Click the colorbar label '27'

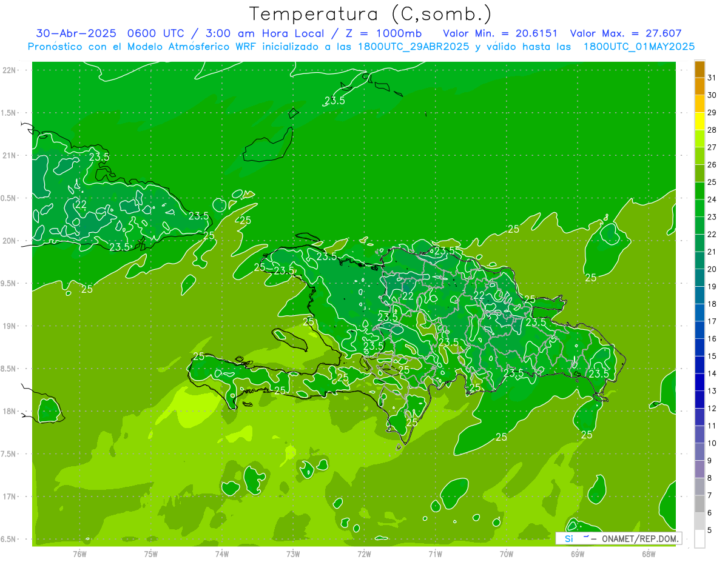[x=712, y=147]
